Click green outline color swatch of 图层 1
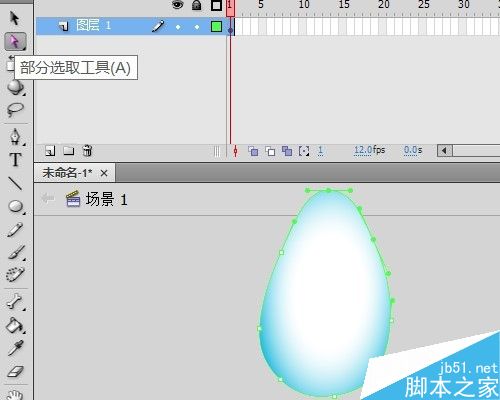This screenshot has height=400, width=500. [x=216, y=26]
